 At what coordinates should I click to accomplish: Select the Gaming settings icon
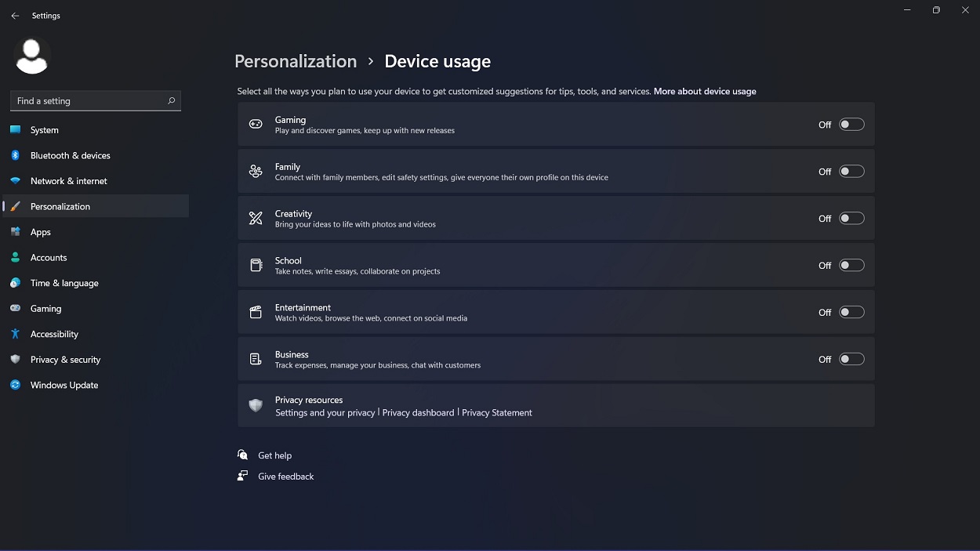point(17,308)
